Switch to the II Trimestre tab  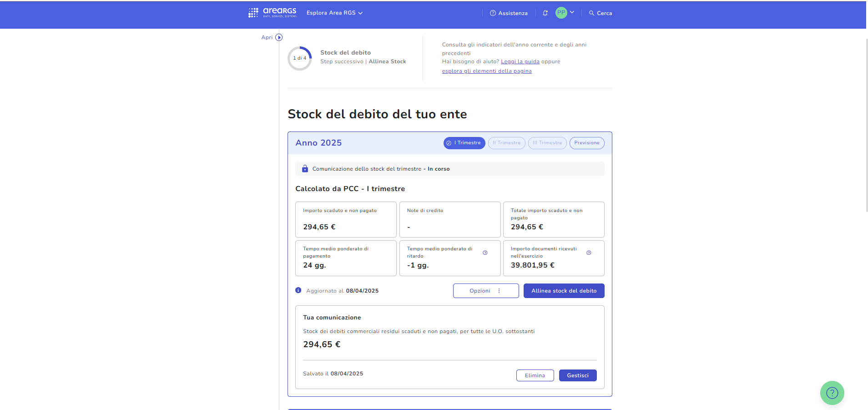pos(506,143)
